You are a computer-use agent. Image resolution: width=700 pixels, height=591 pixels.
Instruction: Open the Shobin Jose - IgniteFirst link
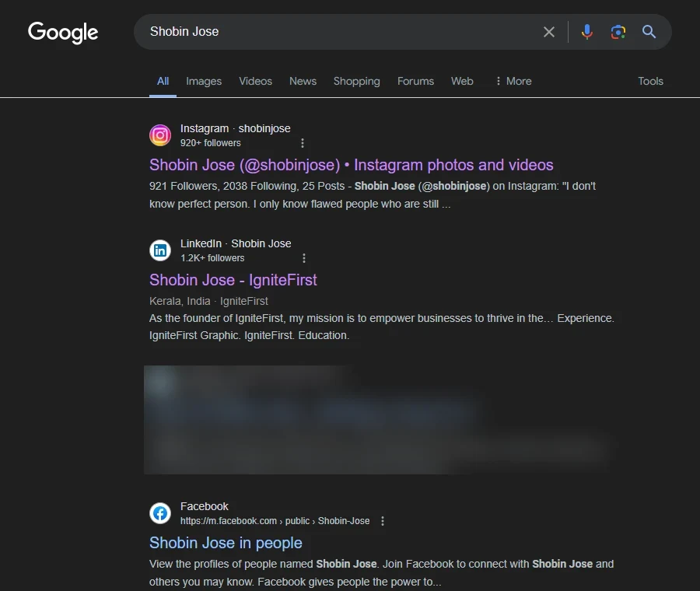click(233, 280)
